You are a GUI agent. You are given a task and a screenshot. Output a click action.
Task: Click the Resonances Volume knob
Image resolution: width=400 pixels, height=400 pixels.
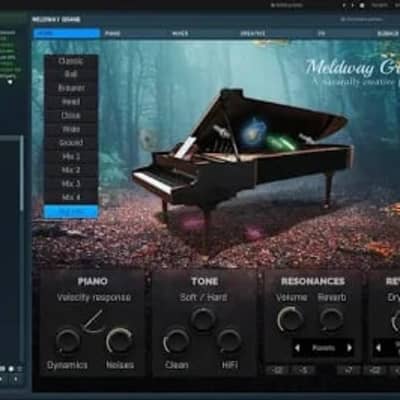coord(290,319)
